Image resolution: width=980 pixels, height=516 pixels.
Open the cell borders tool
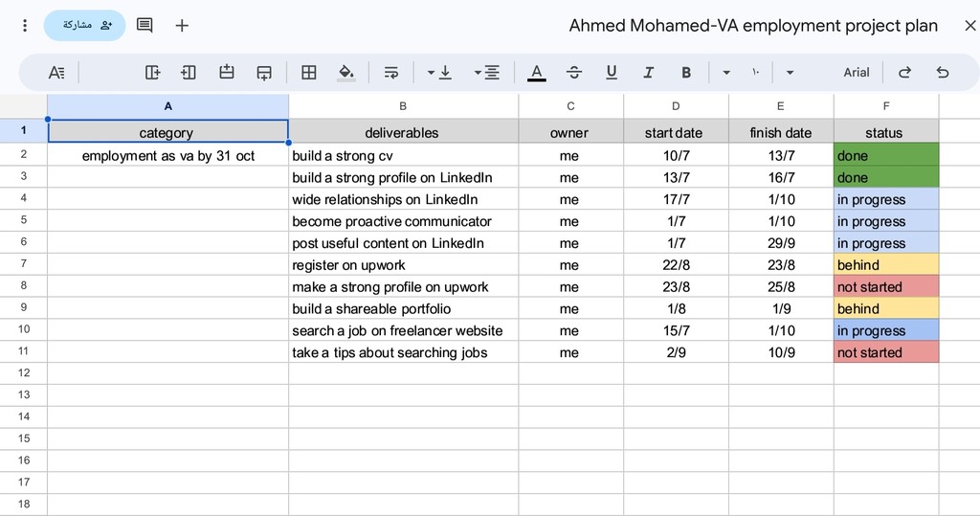point(309,73)
